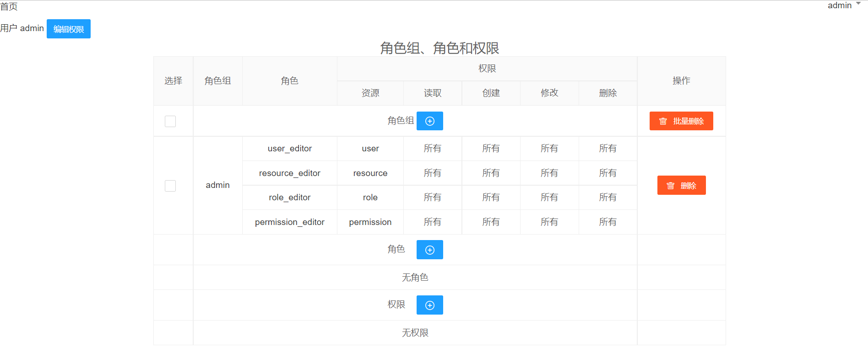Click the 'role' resource cell
This screenshot has width=868, height=353.
click(x=370, y=198)
